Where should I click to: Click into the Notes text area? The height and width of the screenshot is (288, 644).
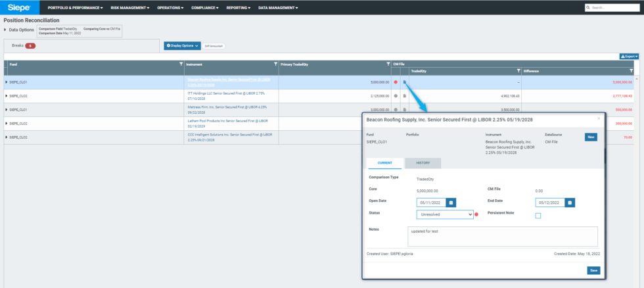[x=502, y=236]
